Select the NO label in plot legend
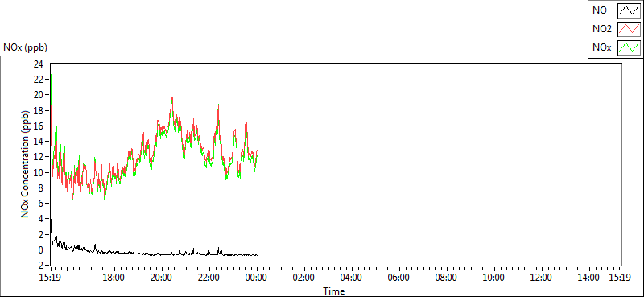The width and height of the screenshot is (644, 297). click(x=599, y=11)
